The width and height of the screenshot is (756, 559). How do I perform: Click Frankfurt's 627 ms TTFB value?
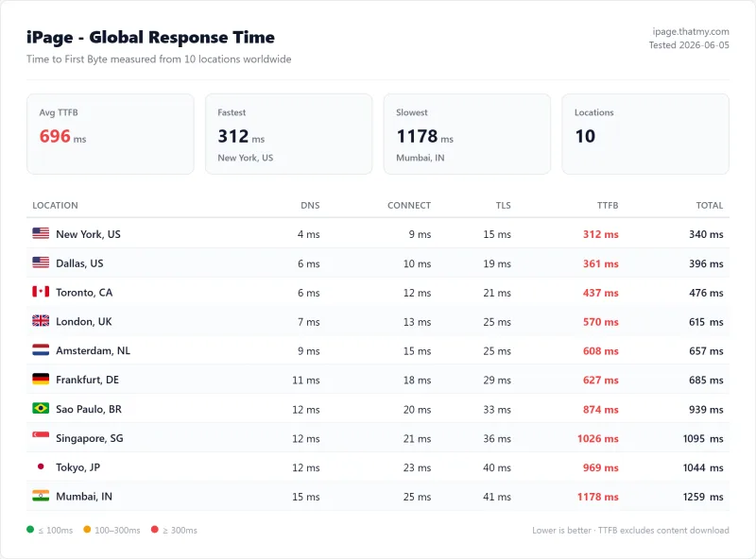point(601,381)
